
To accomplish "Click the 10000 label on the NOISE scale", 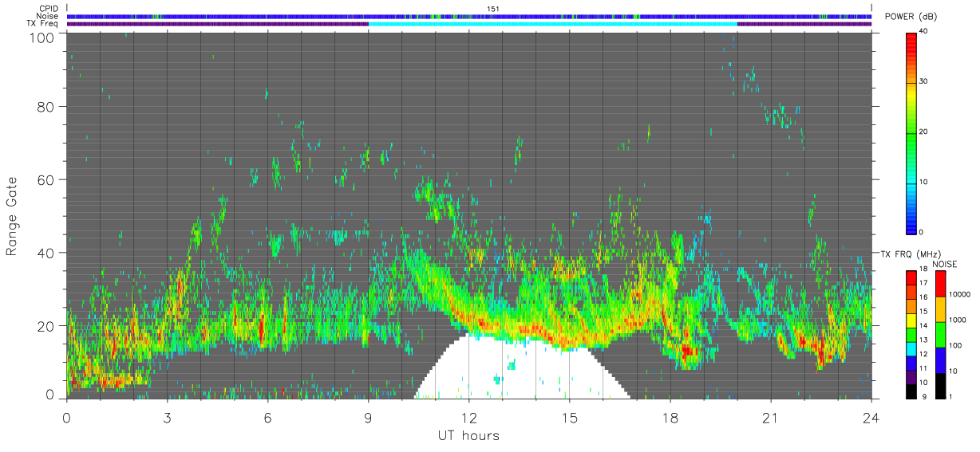I will (959, 294).
